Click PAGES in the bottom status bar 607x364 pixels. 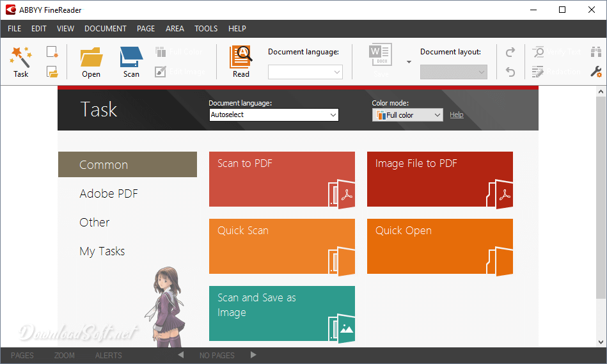22,355
